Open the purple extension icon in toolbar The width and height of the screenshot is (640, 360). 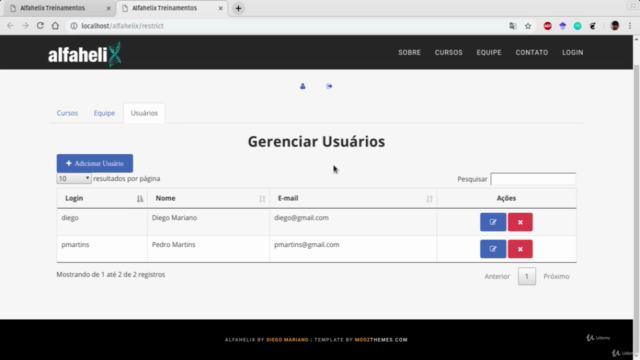pos(562,26)
